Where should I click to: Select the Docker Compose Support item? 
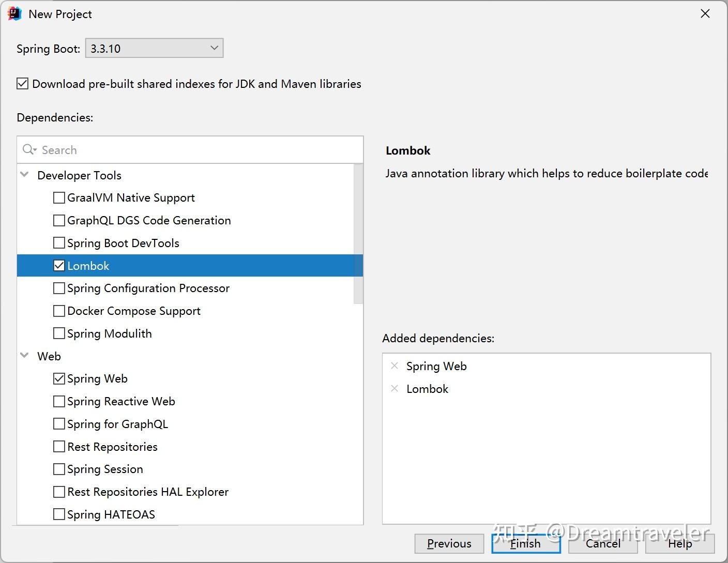point(134,311)
